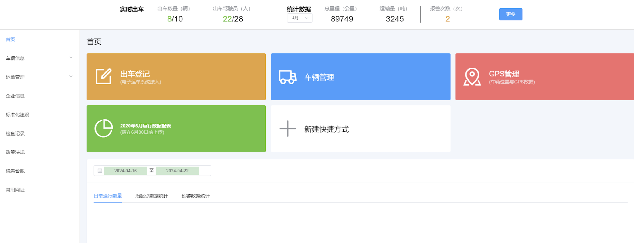Click the truck icon on 车辆管理 card
The image size is (644, 243).
point(287,77)
